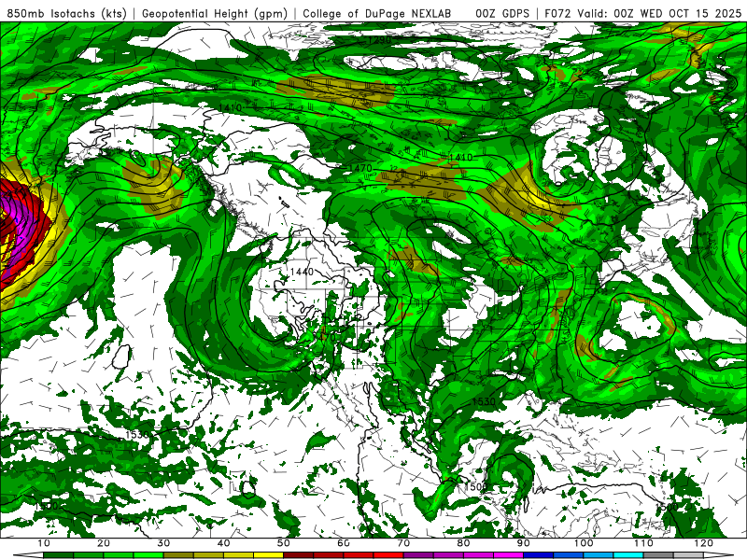Viewport: 747px width, 560px height.
Task: Click the 'Geopotential Height (gpm)' header text
Action: (x=215, y=13)
